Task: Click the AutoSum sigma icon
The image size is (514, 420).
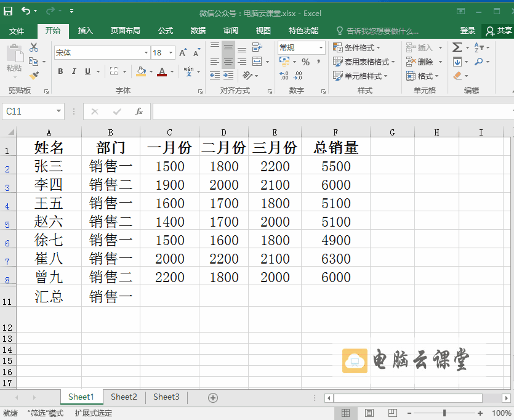Action: click(457, 47)
